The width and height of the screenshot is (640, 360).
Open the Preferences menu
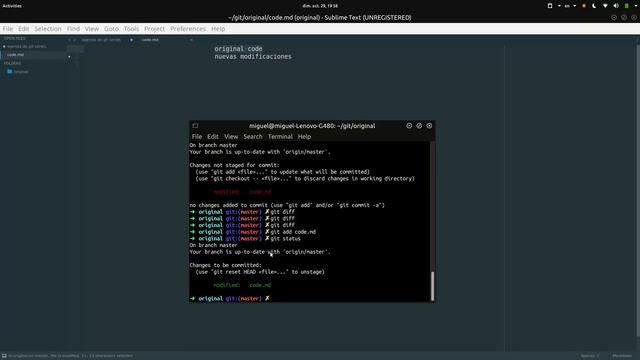pos(188,29)
